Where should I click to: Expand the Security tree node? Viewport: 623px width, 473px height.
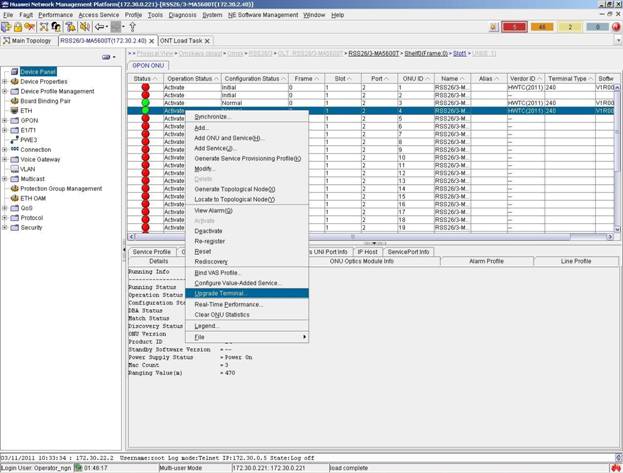5,227
